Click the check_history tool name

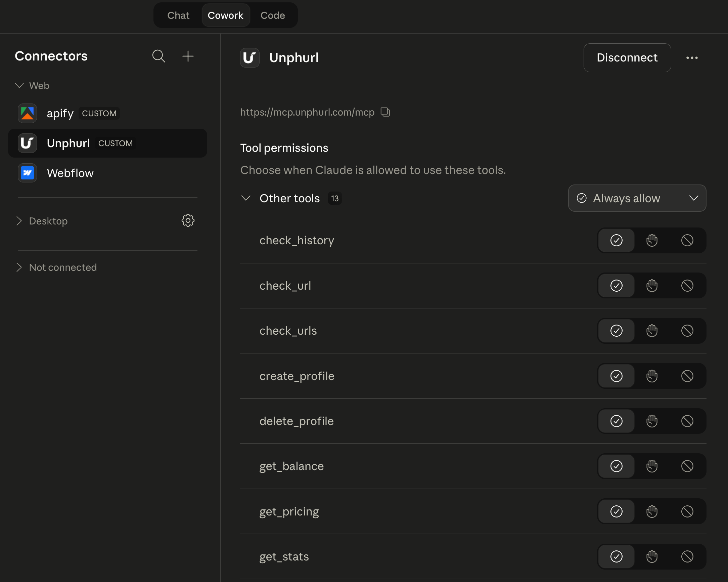(x=297, y=240)
